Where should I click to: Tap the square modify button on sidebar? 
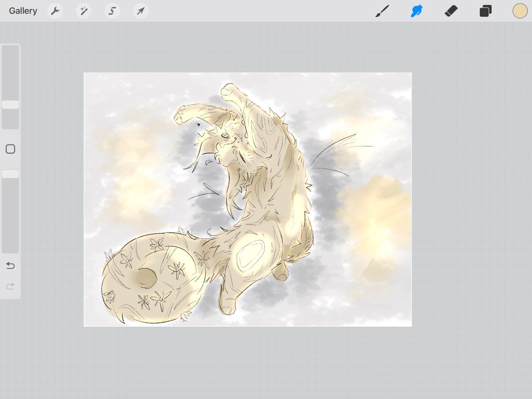click(x=10, y=149)
